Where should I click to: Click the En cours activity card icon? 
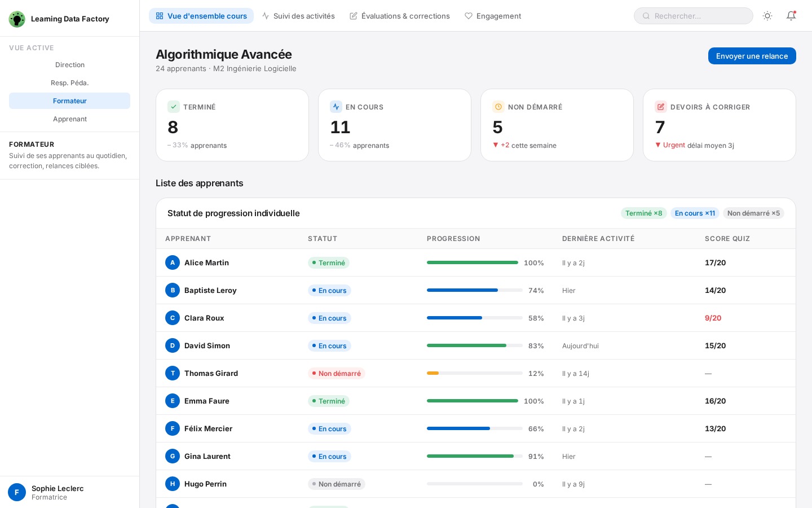(x=336, y=107)
